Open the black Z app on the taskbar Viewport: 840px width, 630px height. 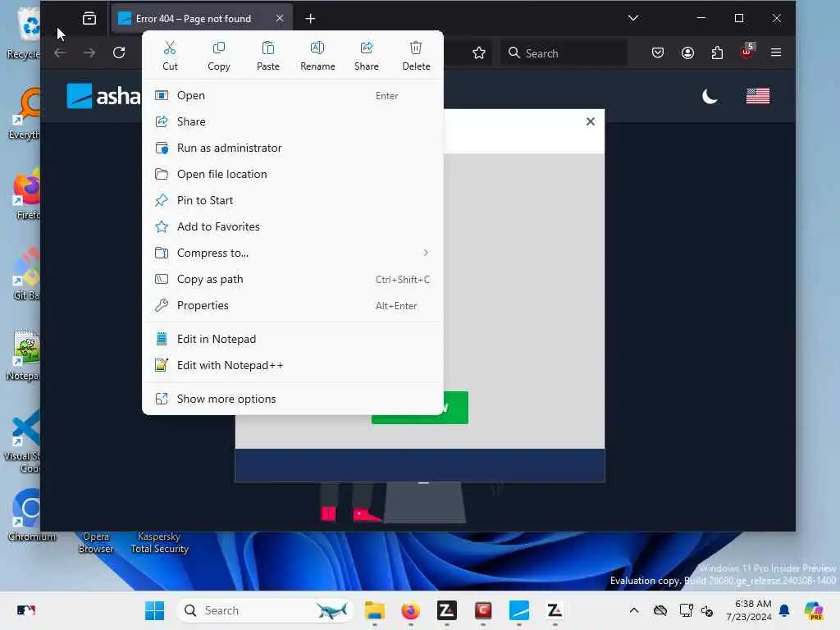click(447, 610)
